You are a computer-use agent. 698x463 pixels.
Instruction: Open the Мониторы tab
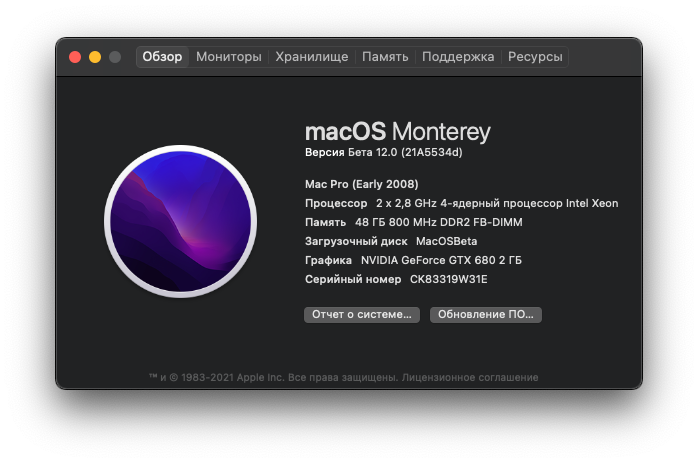click(x=229, y=57)
